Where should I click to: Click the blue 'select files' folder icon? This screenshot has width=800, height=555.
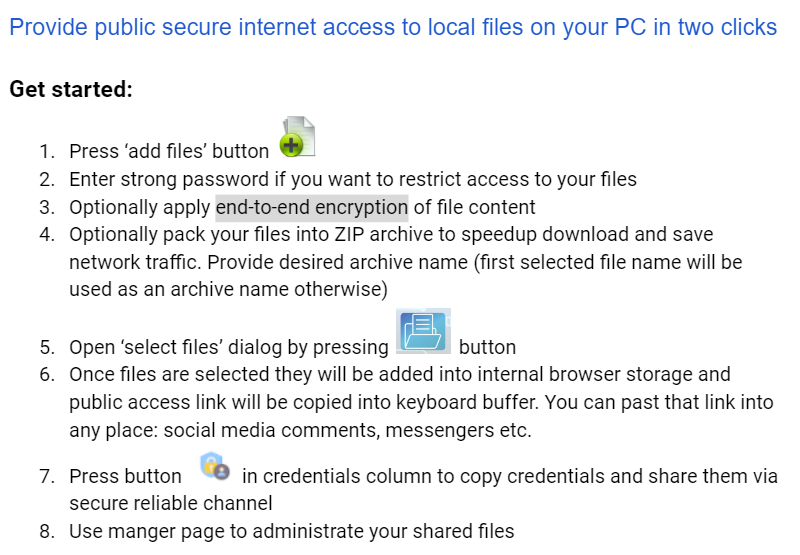pos(423,331)
